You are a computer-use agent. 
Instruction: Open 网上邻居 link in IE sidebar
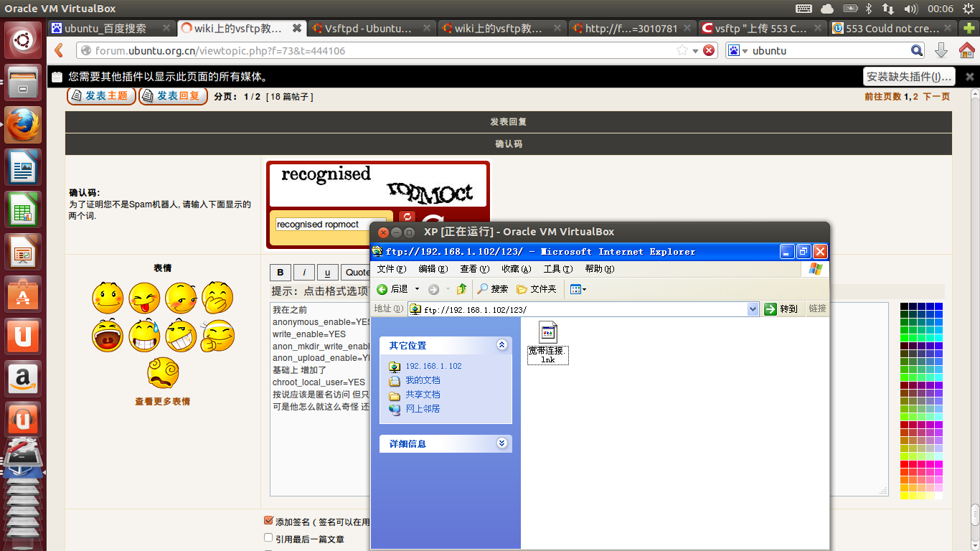[423, 409]
